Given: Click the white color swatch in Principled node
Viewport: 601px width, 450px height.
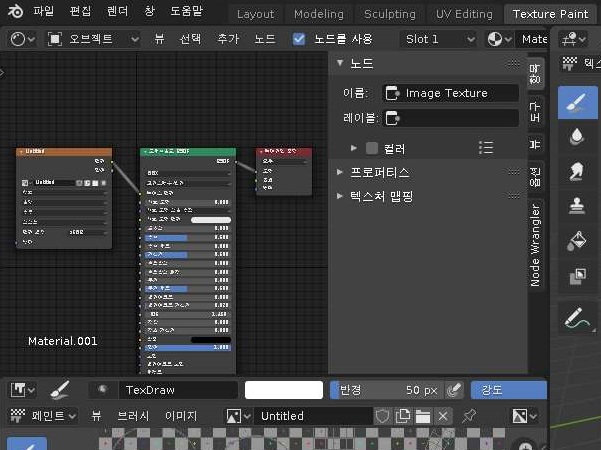Looking at the screenshot, I should pyautogui.click(x=211, y=220).
